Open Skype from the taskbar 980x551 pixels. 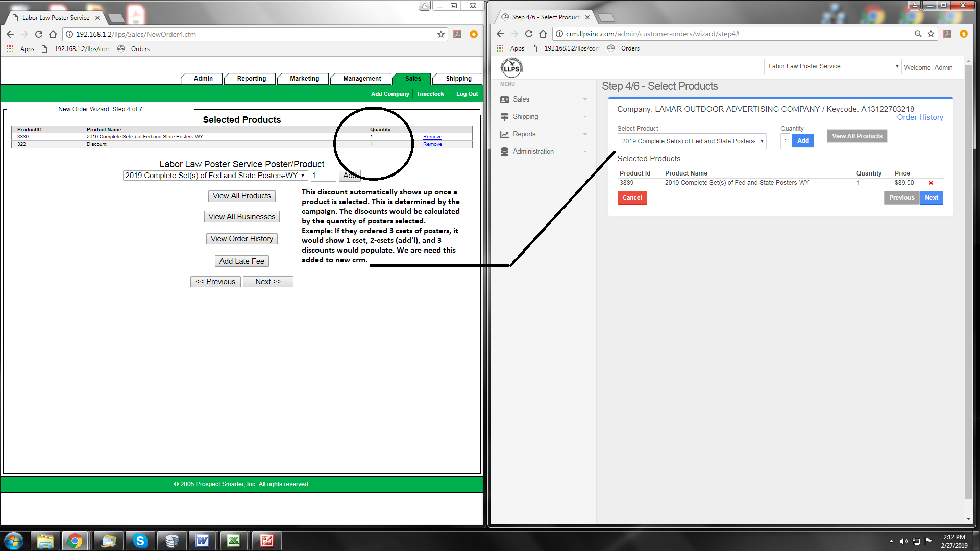coord(139,541)
